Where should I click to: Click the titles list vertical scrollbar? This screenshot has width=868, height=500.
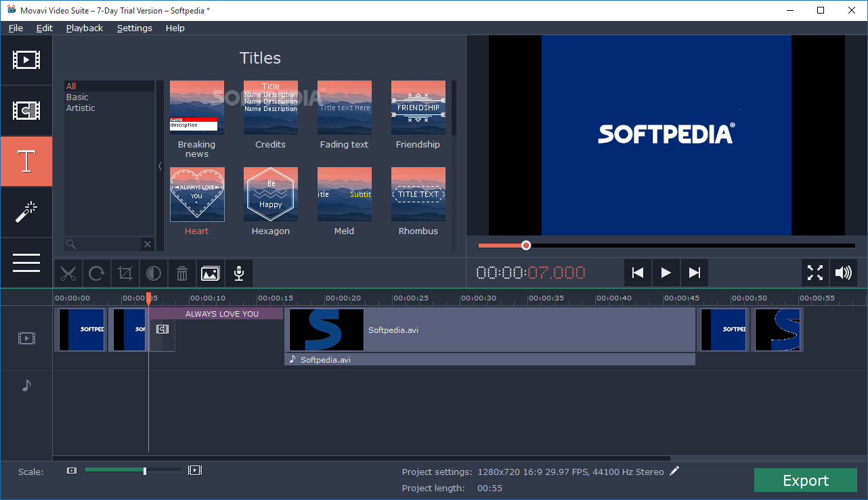coord(454,108)
